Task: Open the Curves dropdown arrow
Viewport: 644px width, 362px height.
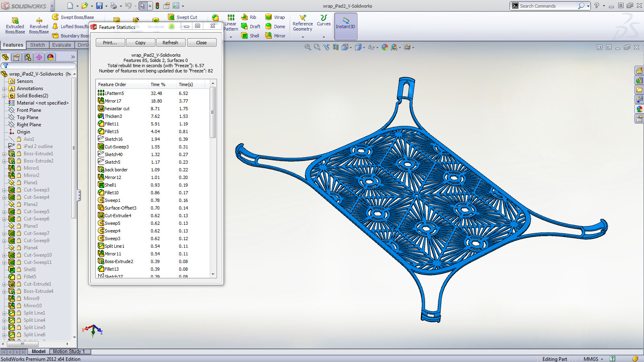Action: [x=324, y=37]
